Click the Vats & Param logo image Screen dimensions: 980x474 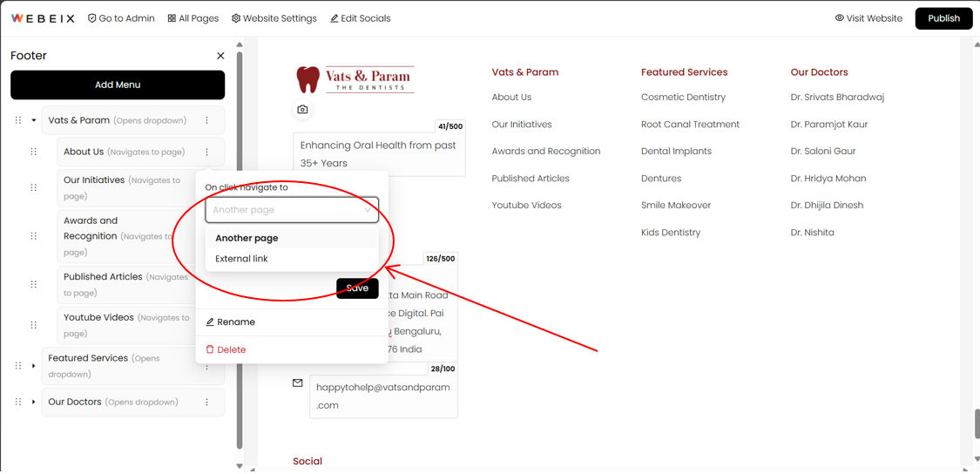pos(355,79)
